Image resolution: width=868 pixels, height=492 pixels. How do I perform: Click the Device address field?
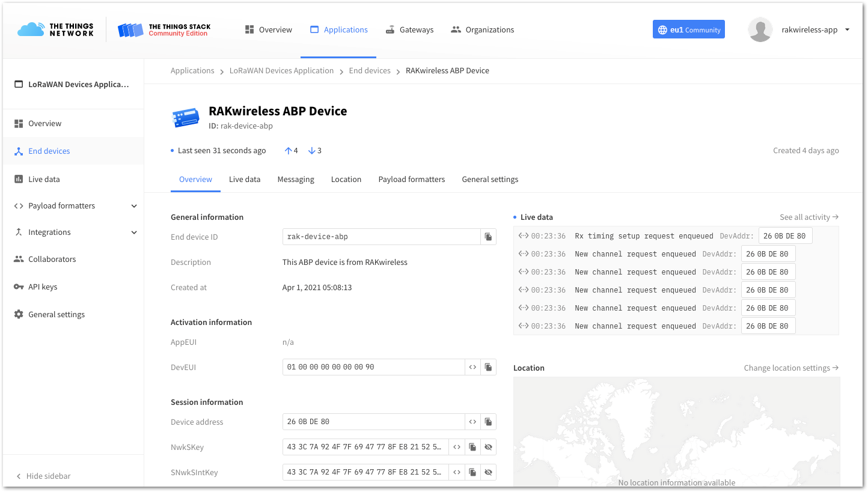(x=374, y=422)
